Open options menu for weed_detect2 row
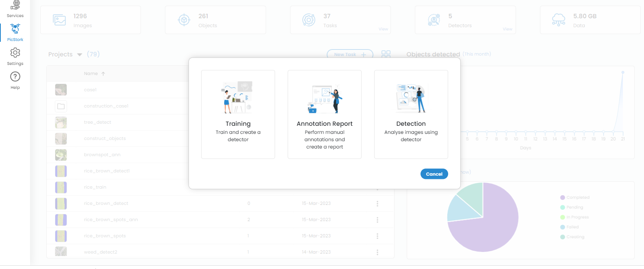Screen dimensions: 644x269 377,252
